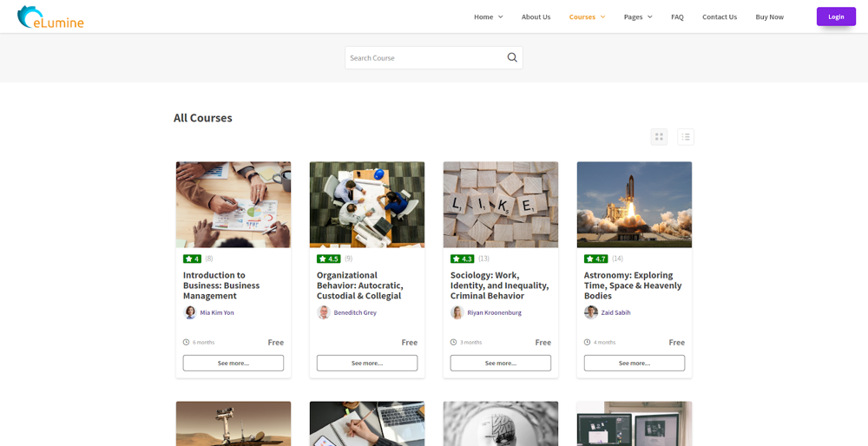Click the purple Login button

836,16
